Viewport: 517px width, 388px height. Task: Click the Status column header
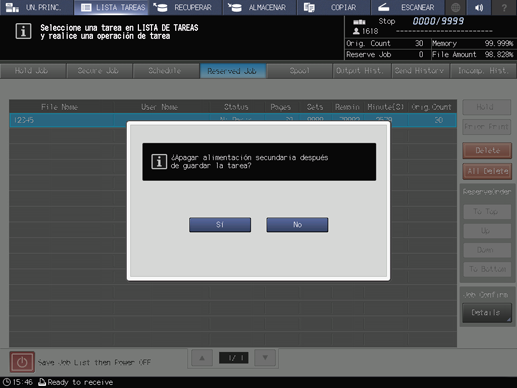236,107
